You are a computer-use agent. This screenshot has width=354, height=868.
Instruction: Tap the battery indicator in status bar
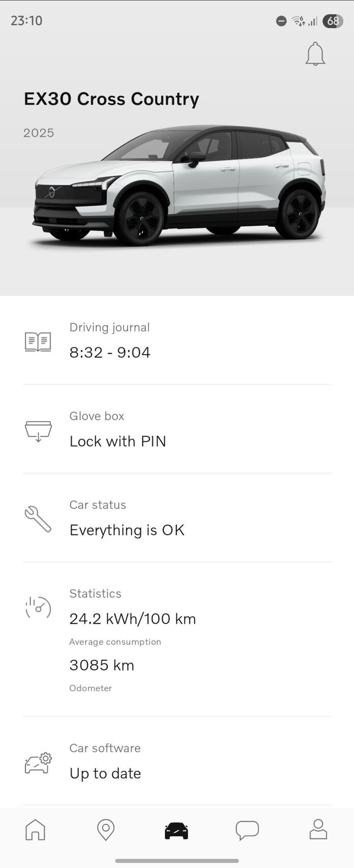[333, 21]
